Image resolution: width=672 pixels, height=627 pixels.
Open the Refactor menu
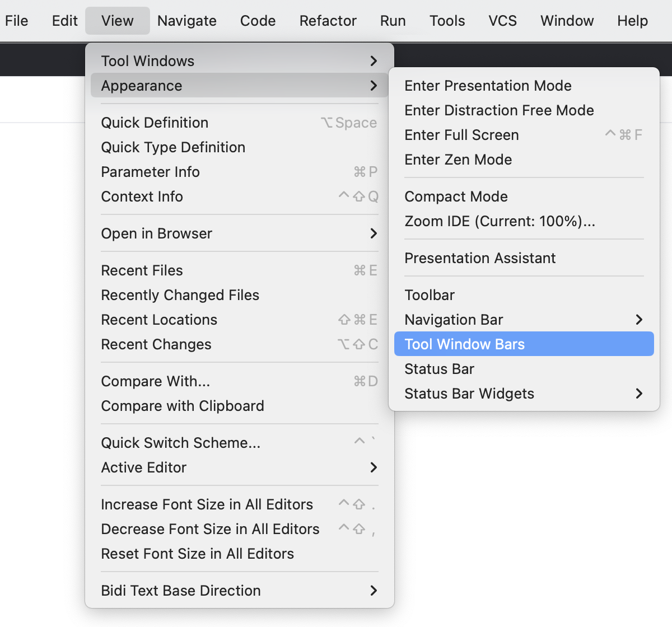[x=328, y=21]
